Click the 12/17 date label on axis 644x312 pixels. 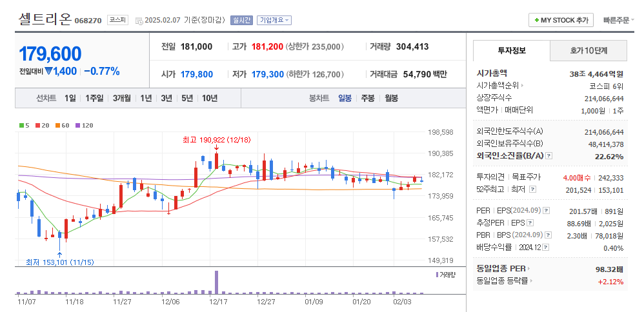219,302
